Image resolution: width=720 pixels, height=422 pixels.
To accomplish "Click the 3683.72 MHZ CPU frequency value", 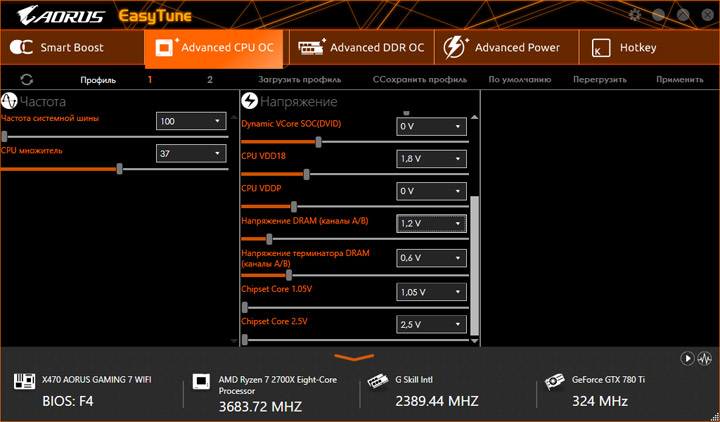I will [x=260, y=406].
